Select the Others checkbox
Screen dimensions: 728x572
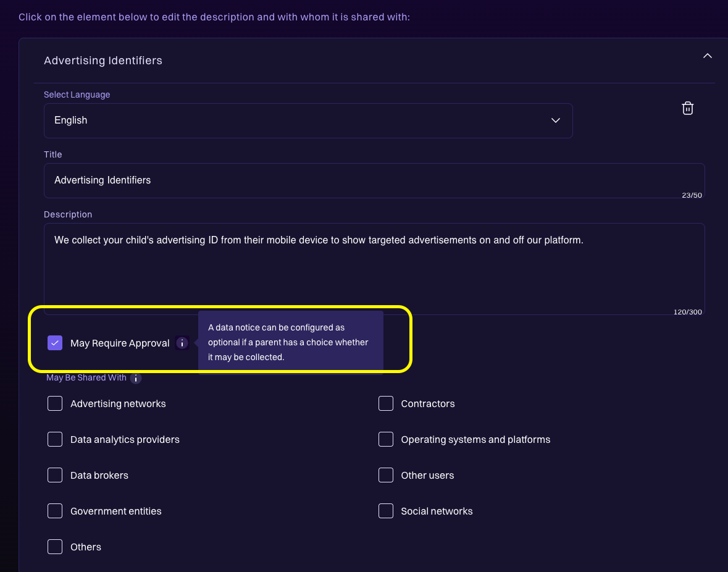(54, 547)
